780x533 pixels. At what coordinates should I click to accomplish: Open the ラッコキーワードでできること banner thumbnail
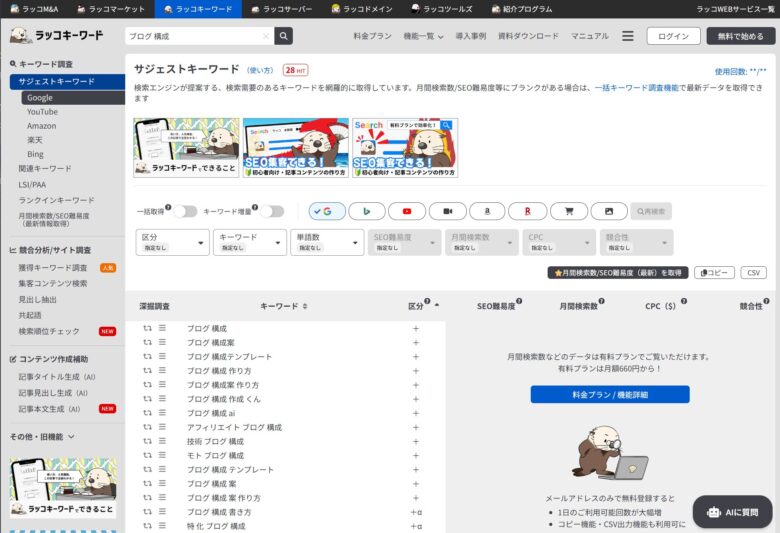tap(186, 148)
